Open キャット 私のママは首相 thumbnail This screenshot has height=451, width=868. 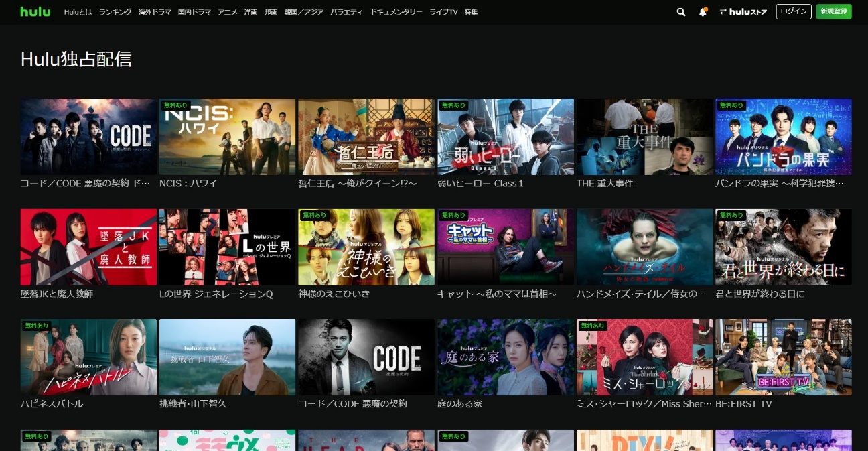pyautogui.click(x=506, y=247)
